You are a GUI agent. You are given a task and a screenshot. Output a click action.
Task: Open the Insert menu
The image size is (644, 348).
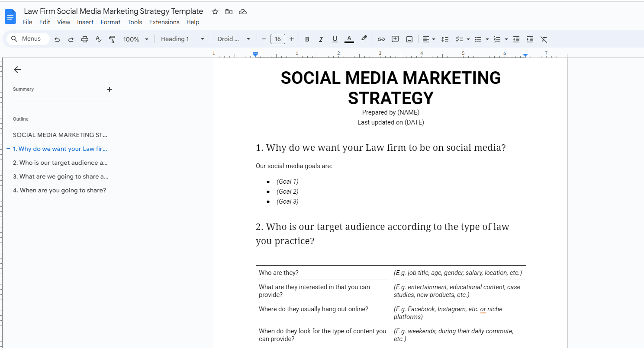click(85, 22)
